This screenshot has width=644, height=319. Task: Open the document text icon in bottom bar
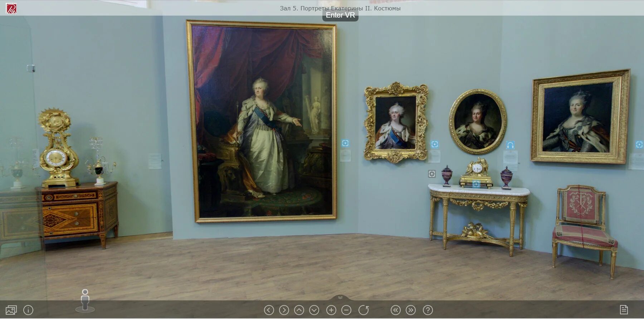click(624, 310)
